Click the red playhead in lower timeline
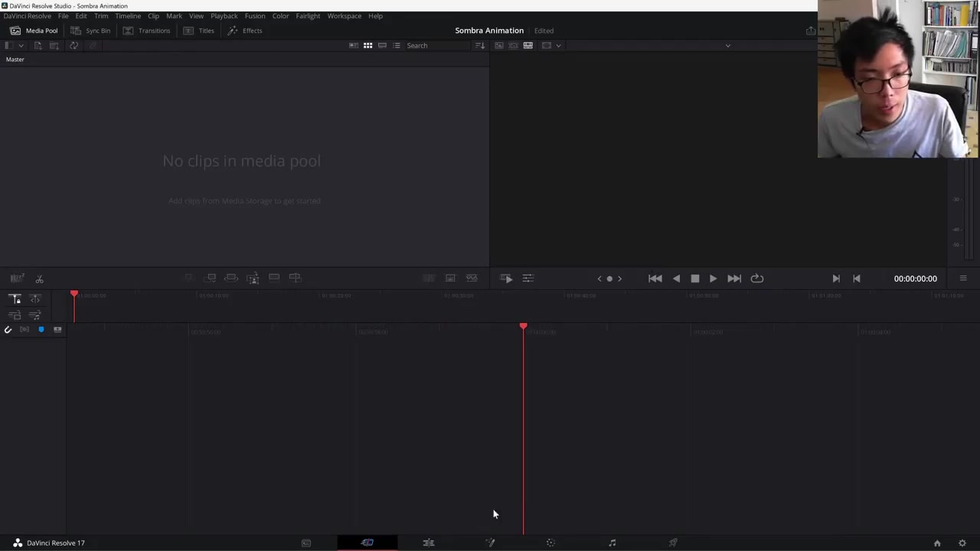Screen dimensions: 980x551 [523, 328]
